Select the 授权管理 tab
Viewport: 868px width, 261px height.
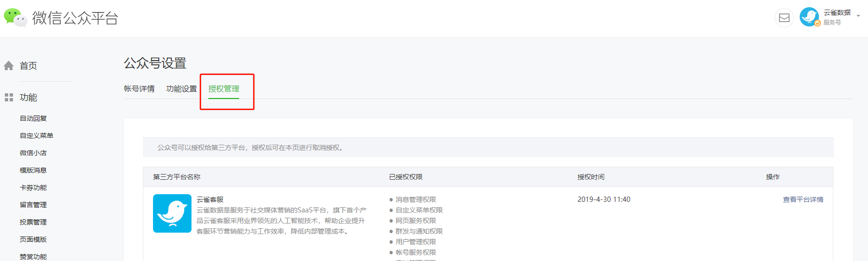[x=224, y=89]
